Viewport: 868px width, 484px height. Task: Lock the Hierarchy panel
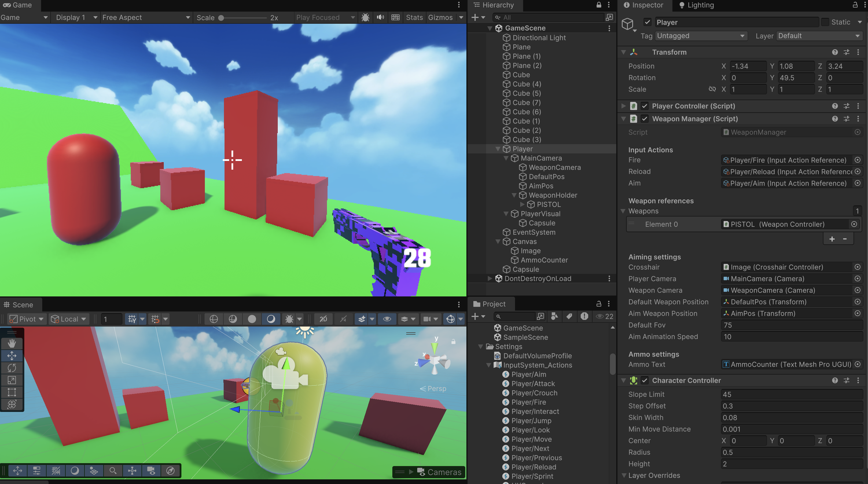pyautogui.click(x=599, y=5)
